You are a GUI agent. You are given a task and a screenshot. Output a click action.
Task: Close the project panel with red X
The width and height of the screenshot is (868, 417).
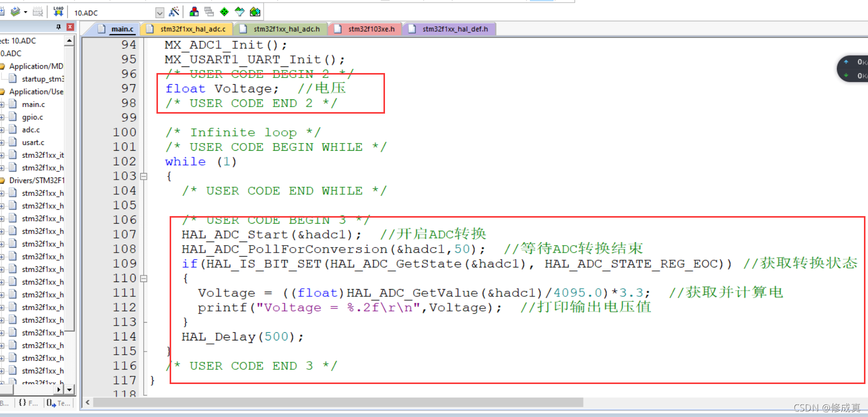coord(70,27)
